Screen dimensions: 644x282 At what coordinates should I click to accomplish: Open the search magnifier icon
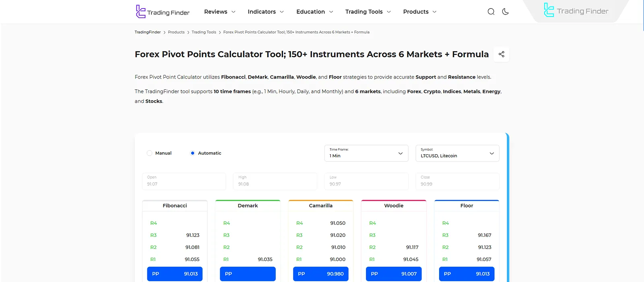pyautogui.click(x=491, y=12)
